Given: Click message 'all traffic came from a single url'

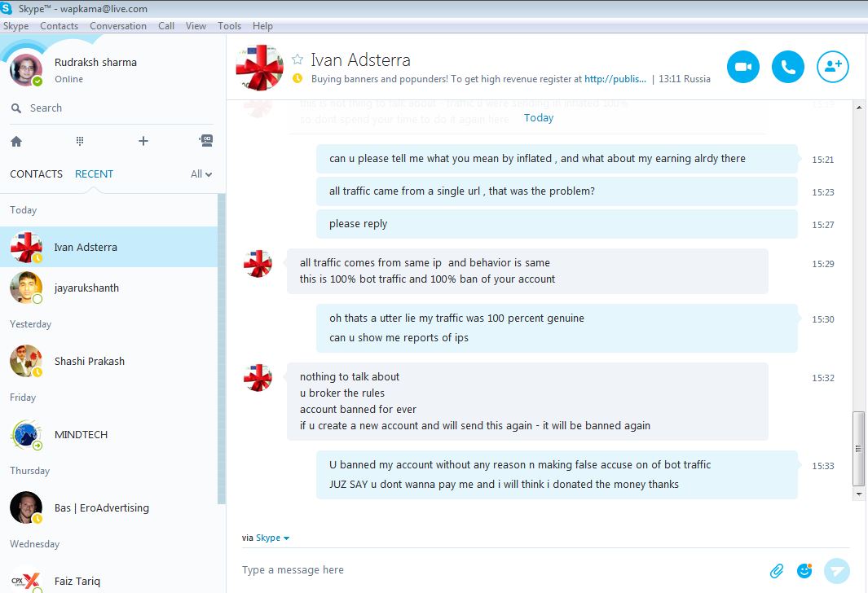Looking at the screenshot, I should 557,191.
